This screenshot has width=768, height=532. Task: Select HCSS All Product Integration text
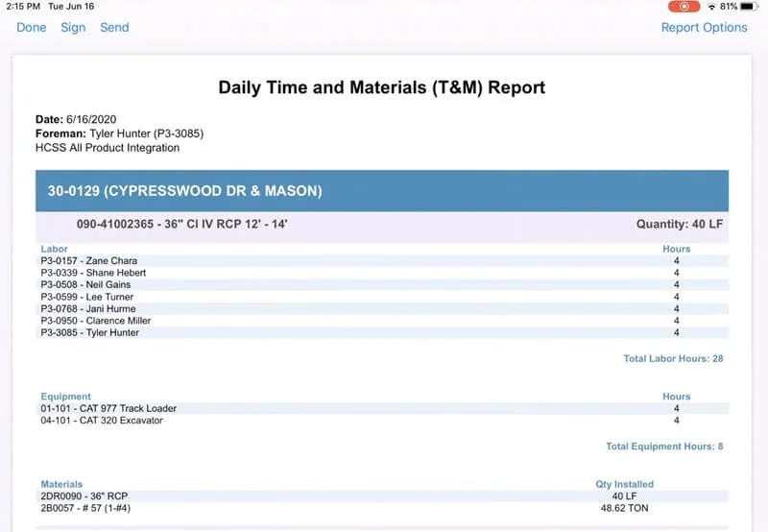[108, 148]
